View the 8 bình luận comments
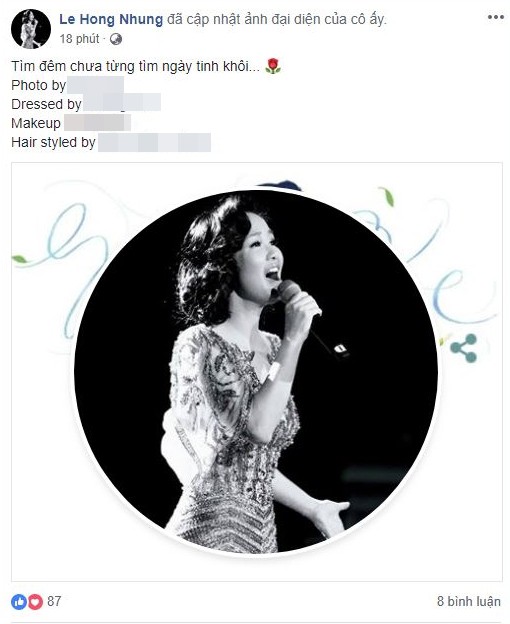 (469, 601)
